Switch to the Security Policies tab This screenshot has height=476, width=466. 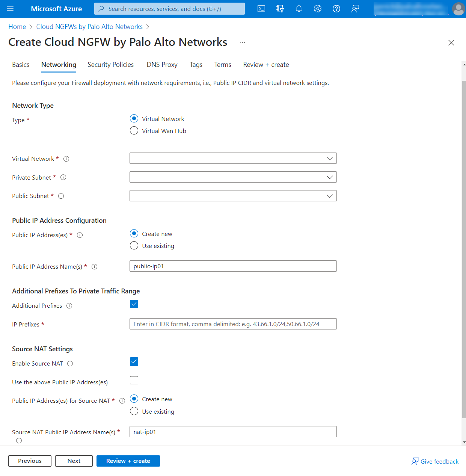pyautogui.click(x=110, y=65)
